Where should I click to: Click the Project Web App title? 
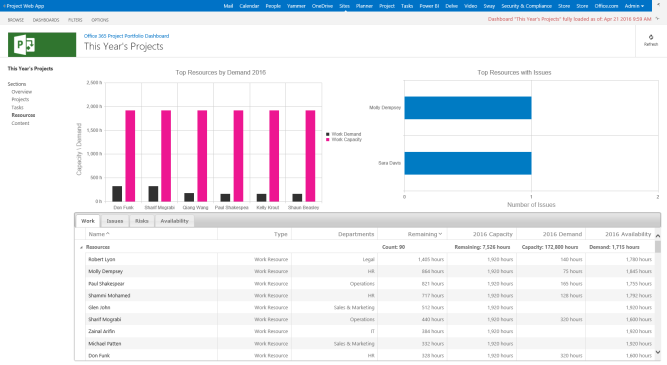click(25, 6)
